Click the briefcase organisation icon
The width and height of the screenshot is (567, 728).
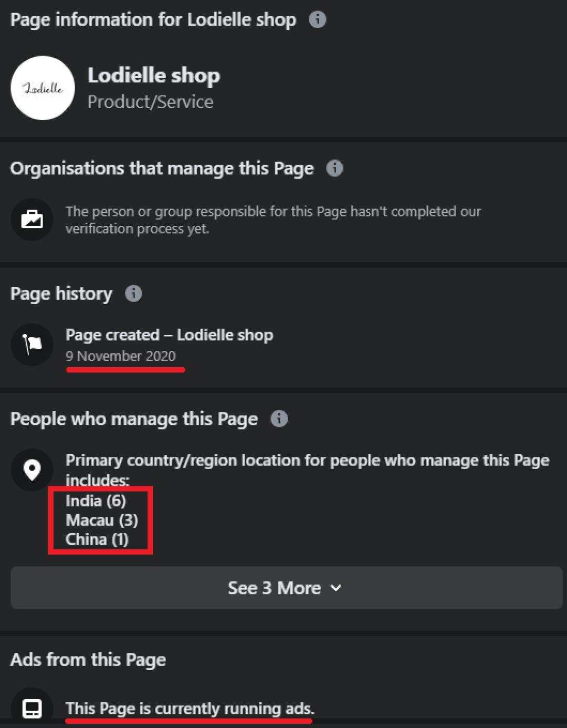click(x=32, y=219)
